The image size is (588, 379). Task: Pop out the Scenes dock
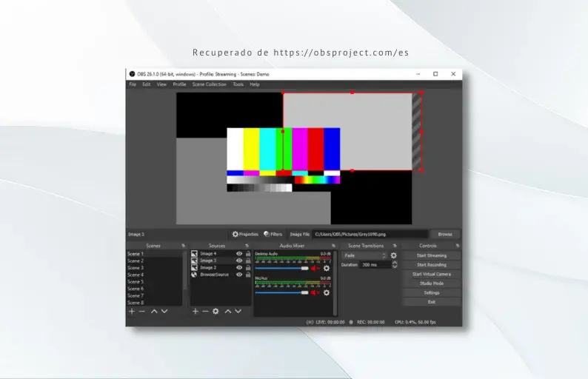click(x=184, y=246)
